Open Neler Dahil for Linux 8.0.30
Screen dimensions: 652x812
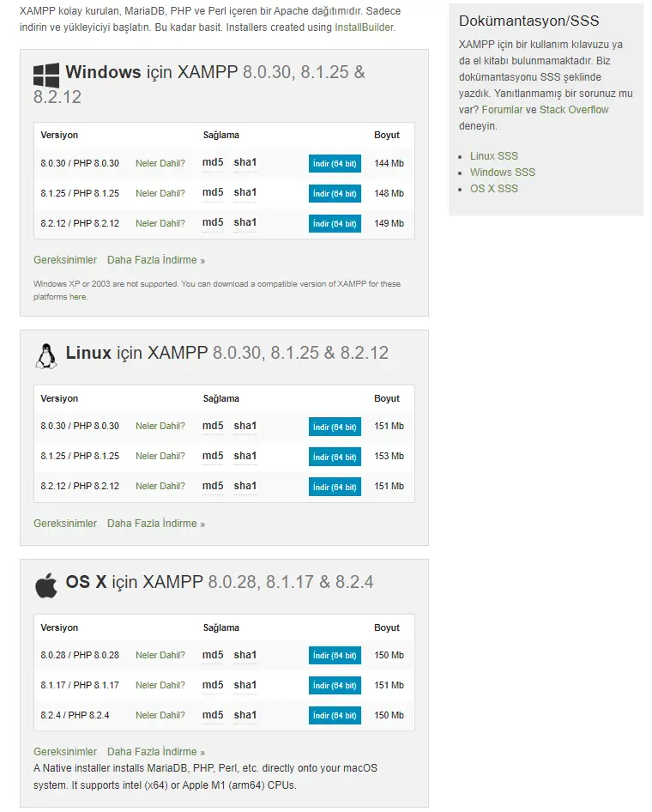[x=160, y=426]
